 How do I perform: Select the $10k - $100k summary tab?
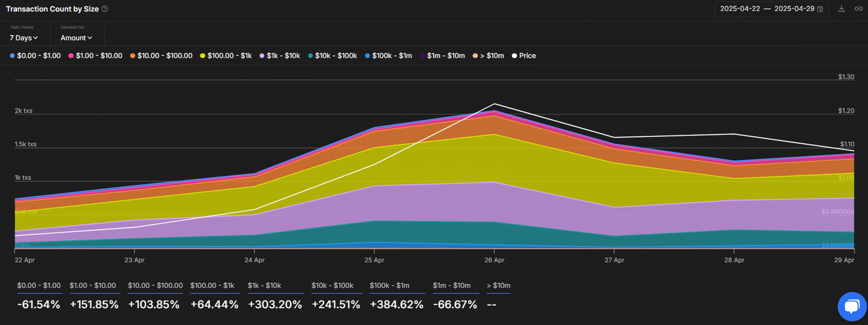[332, 286]
